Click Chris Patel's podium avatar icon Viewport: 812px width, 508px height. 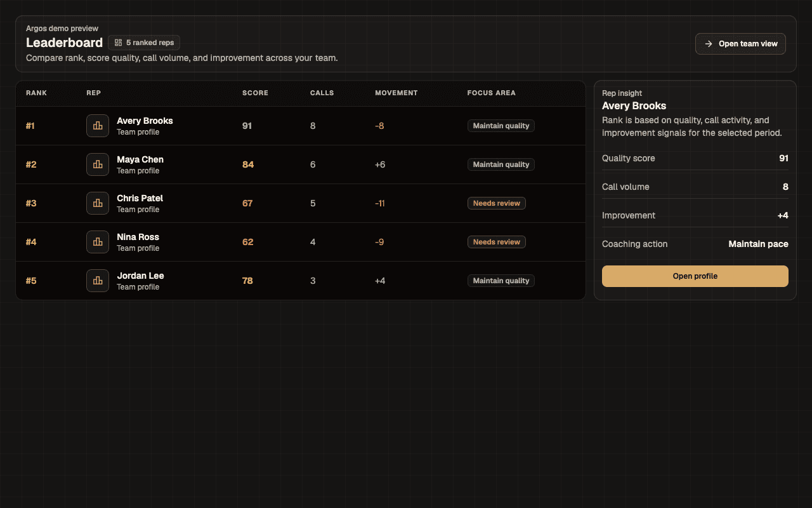click(98, 203)
